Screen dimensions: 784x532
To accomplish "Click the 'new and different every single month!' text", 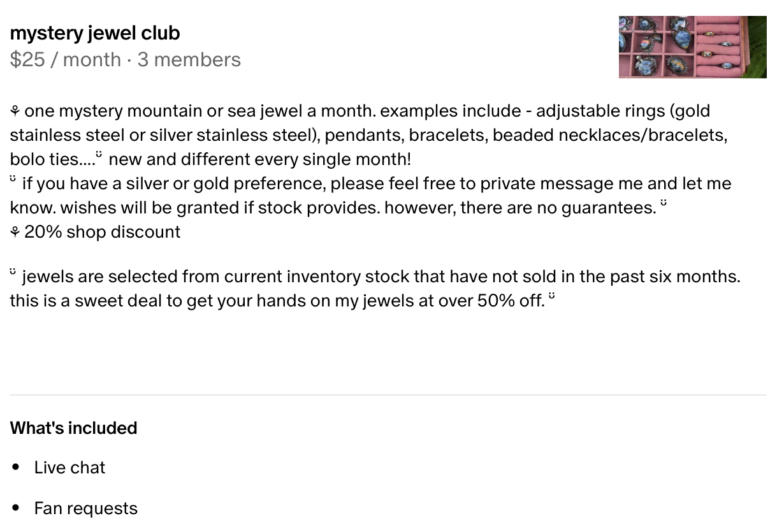I will [261, 159].
